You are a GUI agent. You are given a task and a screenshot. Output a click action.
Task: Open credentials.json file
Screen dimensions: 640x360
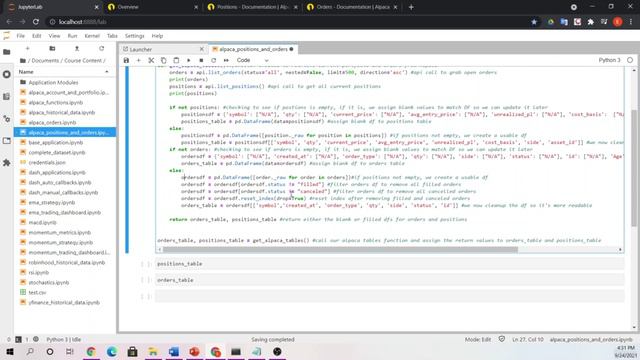pos(47,162)
